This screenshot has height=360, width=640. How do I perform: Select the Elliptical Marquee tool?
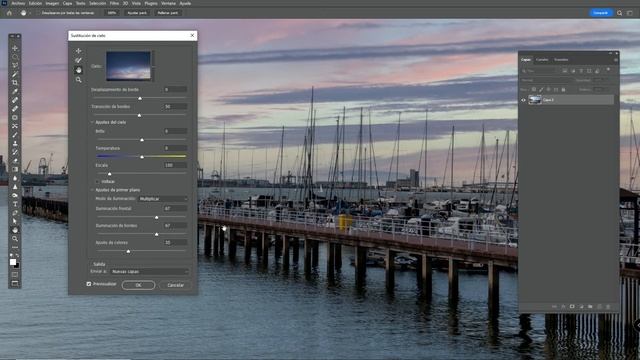[x=15, y=57]
